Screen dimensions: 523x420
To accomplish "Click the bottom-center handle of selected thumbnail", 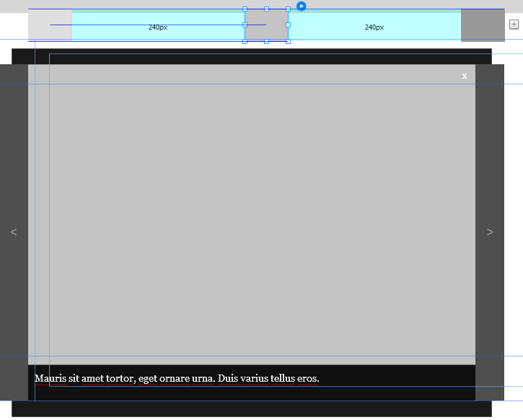I will click(x=266, y=41).
